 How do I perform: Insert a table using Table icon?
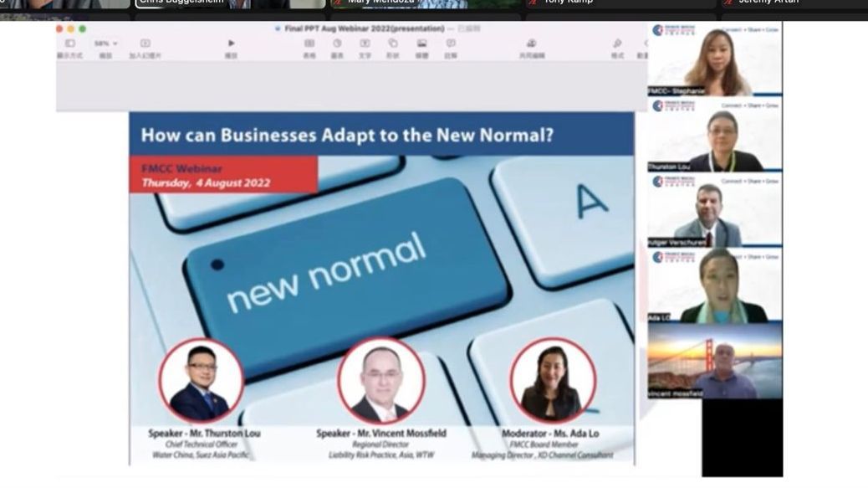tap(309, 44)
